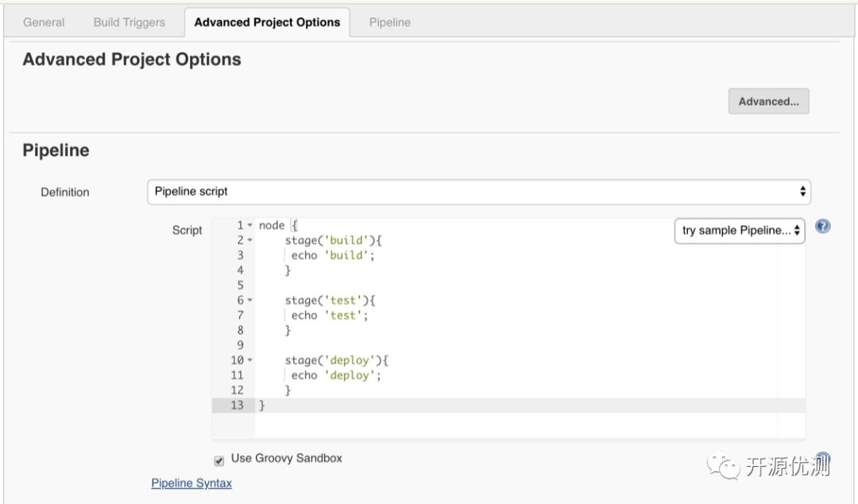
Task: Collapse the deploy stage fold arrow on line 10
Action: 249,360
